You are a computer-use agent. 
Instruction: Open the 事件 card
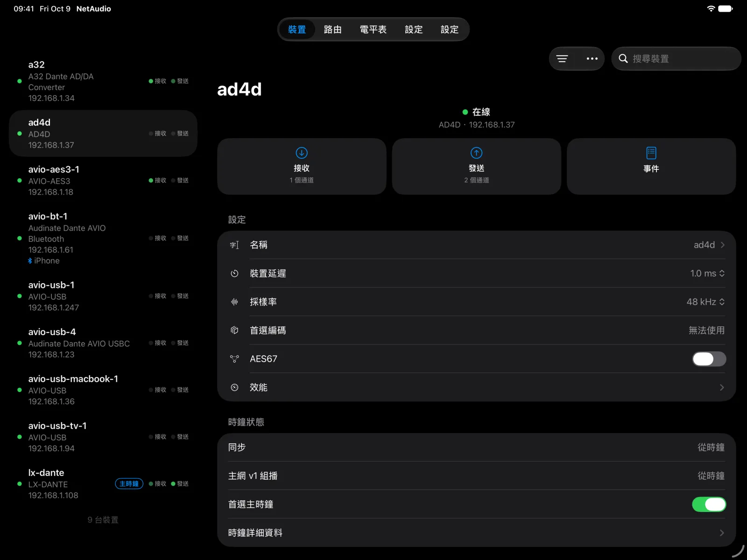[651, 166]
